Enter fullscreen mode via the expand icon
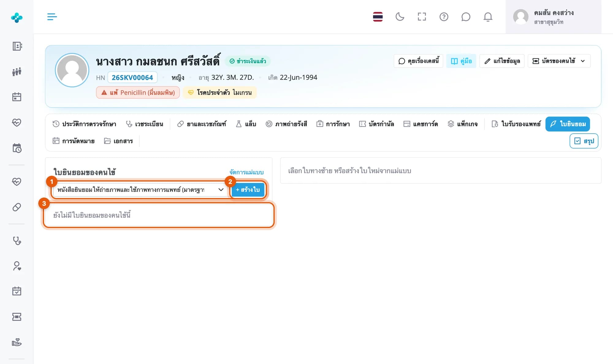This screenshot has width=613, height=364. tap(422, 17)
